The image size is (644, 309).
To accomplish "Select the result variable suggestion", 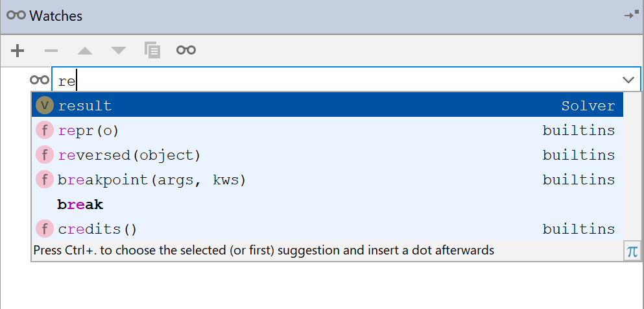I will coord(328,105).
